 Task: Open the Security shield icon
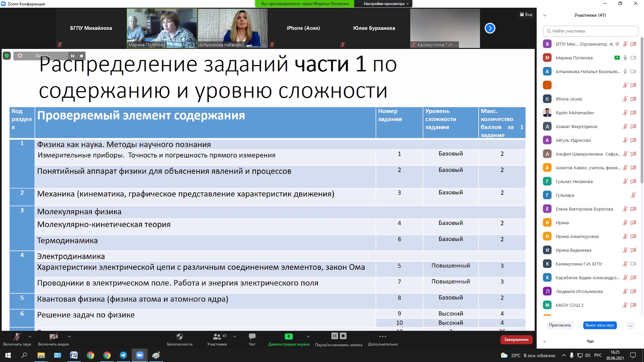tap(180, 337)
